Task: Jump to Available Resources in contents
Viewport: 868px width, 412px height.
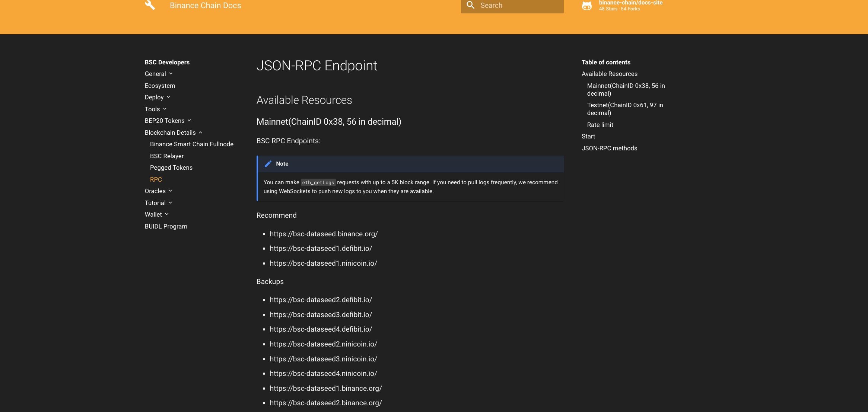Action: coord(610,74)
